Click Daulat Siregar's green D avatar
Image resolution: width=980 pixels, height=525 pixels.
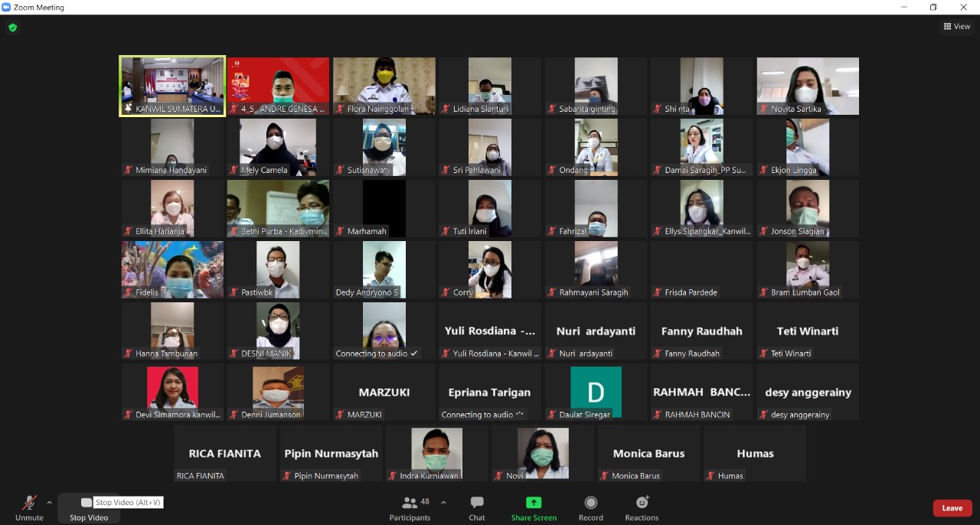click(x=596, y=391)
